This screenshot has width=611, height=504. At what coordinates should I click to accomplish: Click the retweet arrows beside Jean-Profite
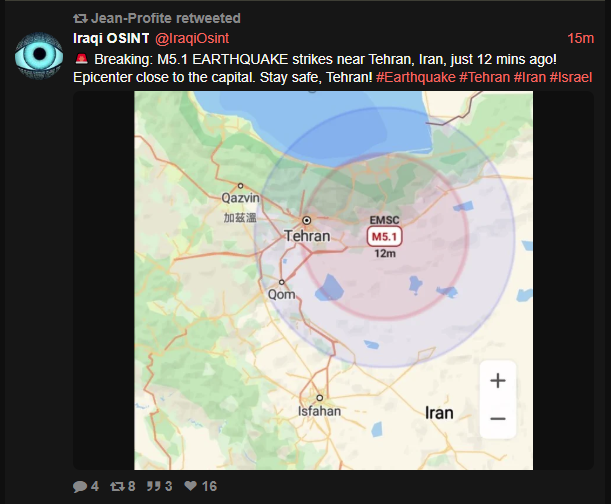click(x=80, y=18)
